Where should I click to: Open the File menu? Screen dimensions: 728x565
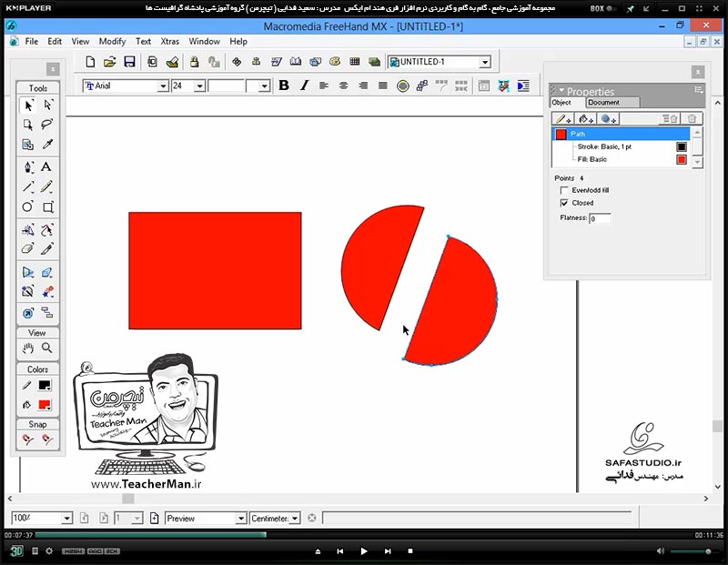click(32, 41)
